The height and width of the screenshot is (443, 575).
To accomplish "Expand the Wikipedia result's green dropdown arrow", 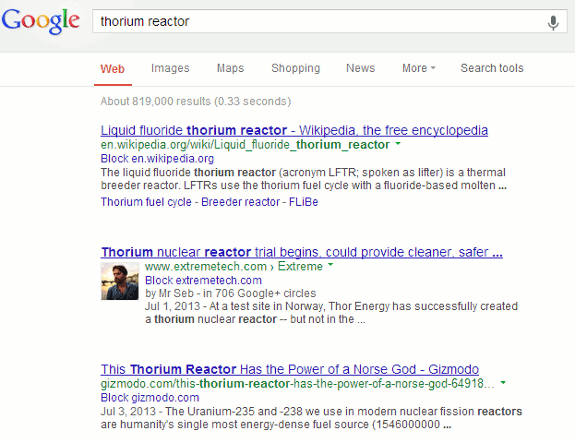I will [x=398, y=144].
